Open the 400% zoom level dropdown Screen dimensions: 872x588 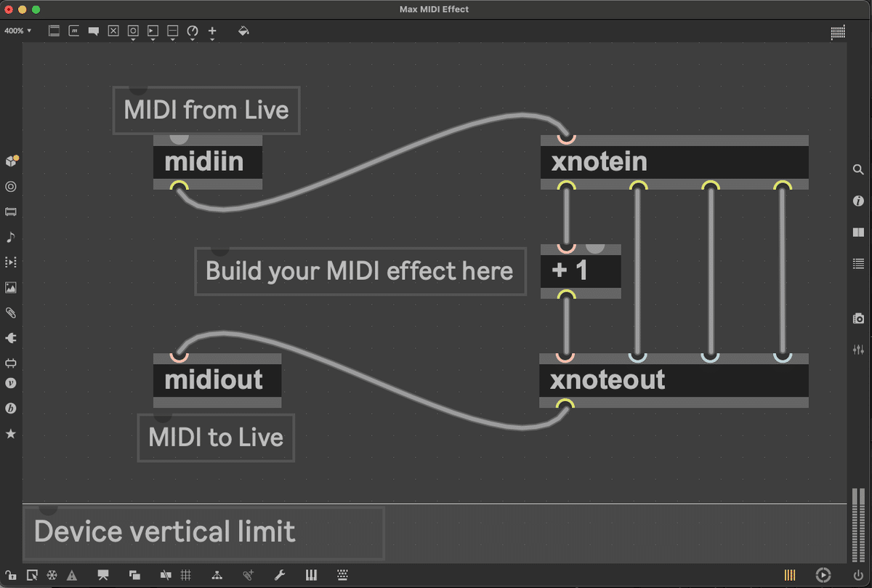pos(18,31)
